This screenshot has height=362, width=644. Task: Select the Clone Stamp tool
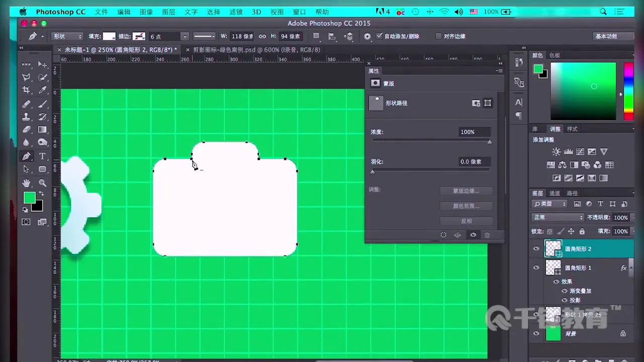pyautogui.click(x=27, y=117)
